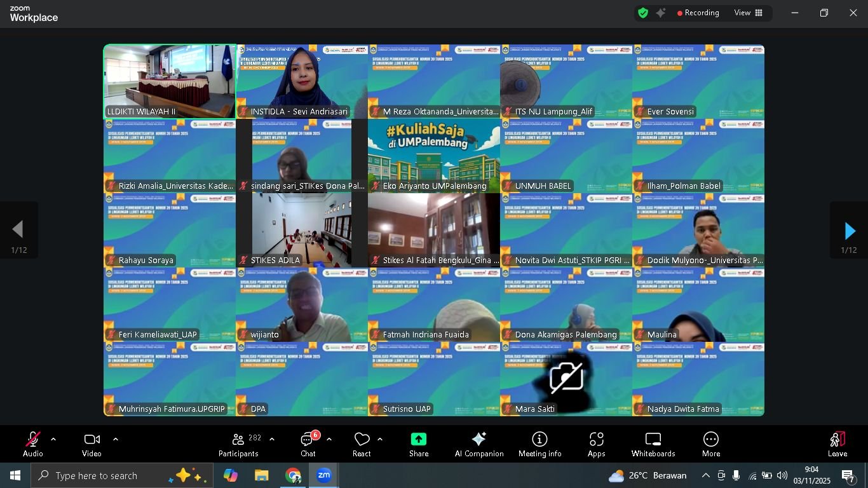Open the View layout menu
The image size is (868, 488).
click(749, 13)
